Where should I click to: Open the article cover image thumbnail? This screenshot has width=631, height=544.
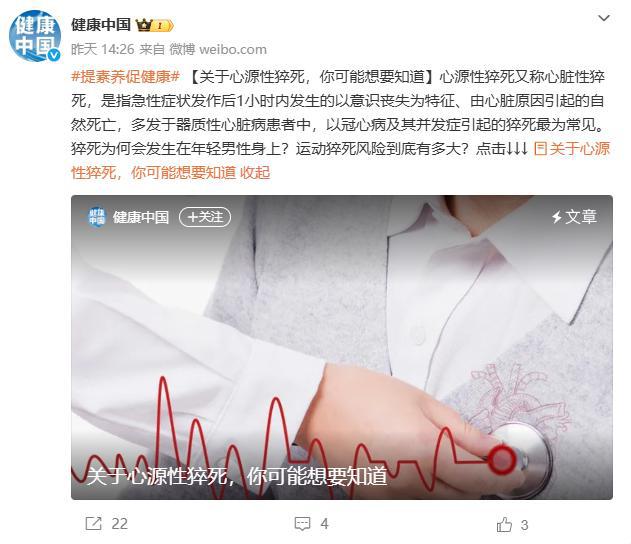(342, 347)
